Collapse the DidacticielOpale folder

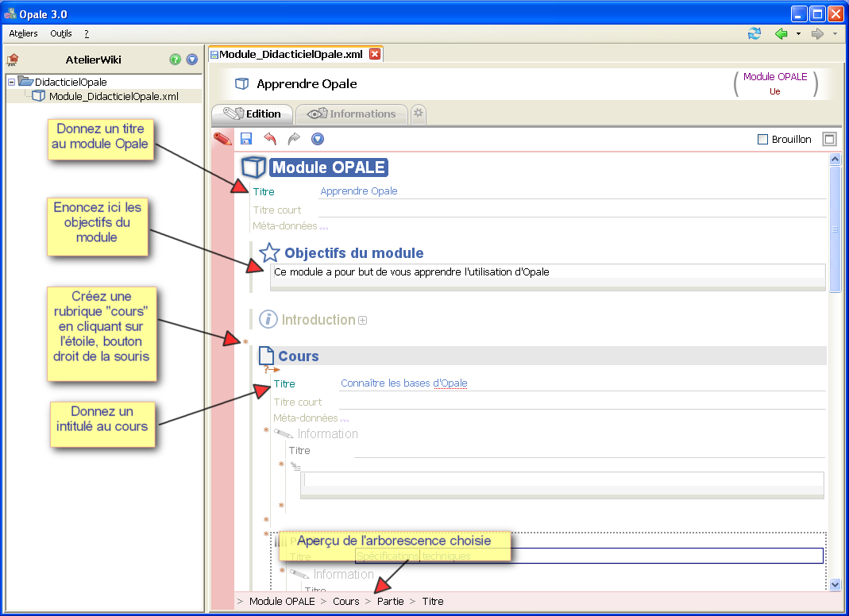pyautogui.click(x=11, y=83)
